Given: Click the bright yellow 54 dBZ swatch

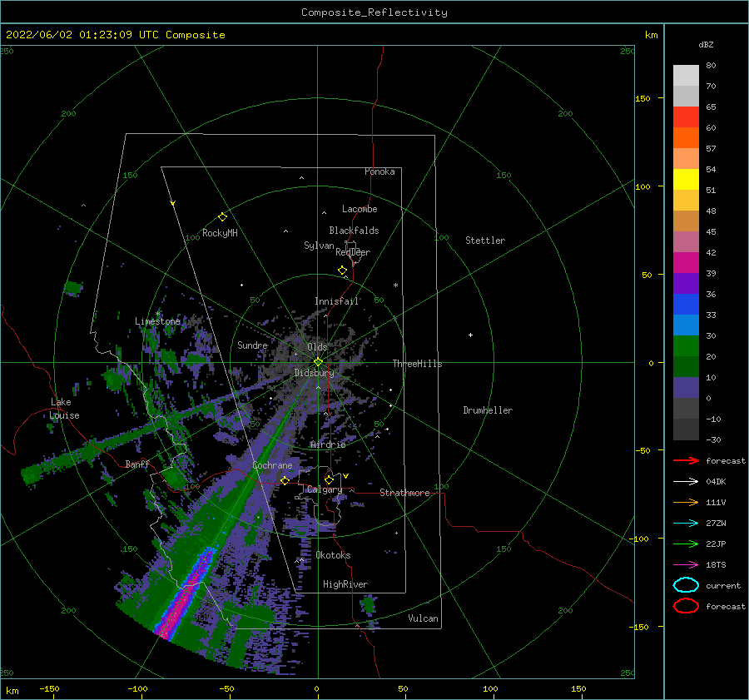Looking at the screenshot, I should (x=686, y=179).
